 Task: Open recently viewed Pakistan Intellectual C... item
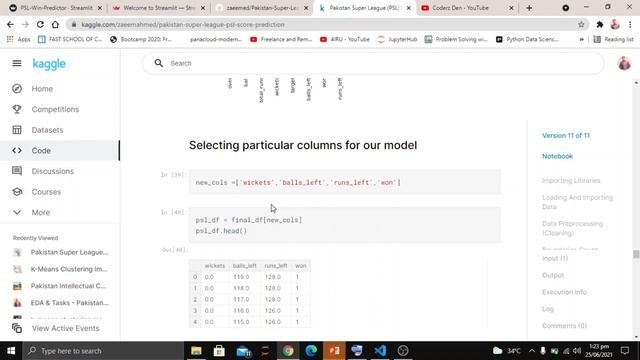coord(68,286)
